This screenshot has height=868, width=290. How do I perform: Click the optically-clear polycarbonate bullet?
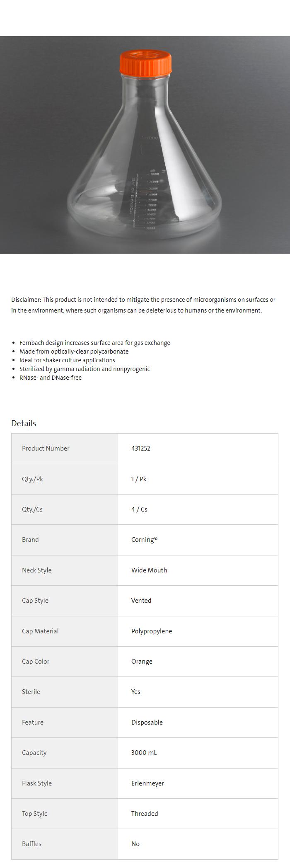tap(74, 352)
